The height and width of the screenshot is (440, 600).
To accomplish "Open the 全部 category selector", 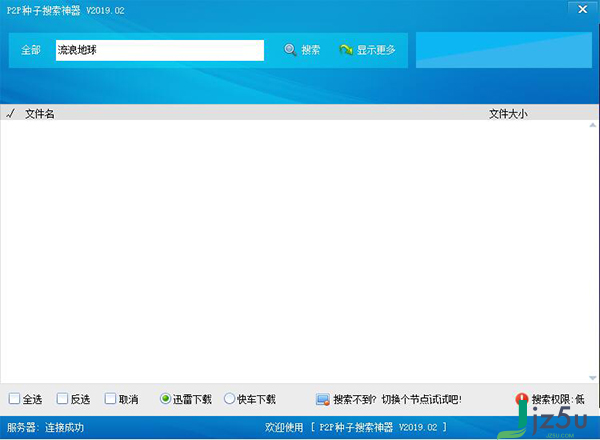I will [31, 50].
